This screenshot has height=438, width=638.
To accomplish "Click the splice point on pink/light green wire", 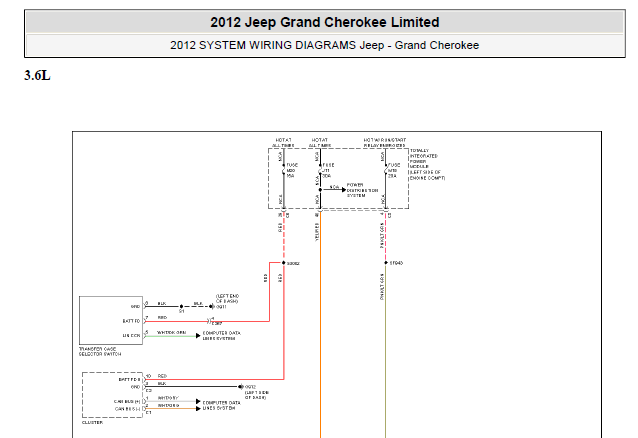I will pyautogui.click(x=386, y=263).
